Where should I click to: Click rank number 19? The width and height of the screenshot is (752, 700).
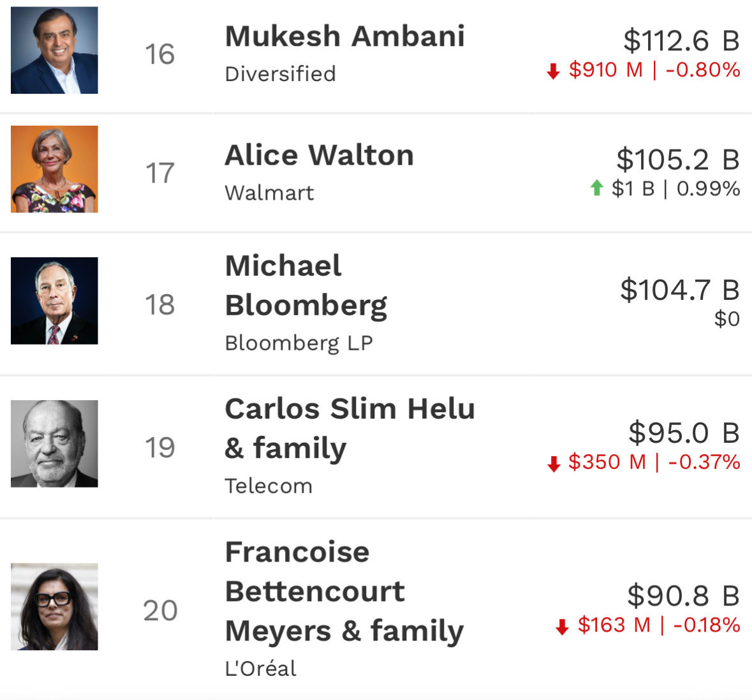(159, 448)
